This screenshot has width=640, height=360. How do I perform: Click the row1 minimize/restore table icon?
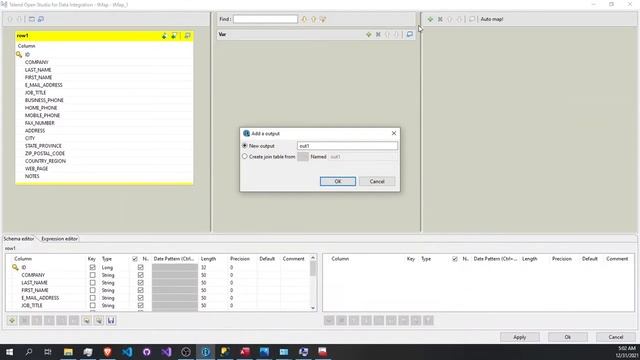coord(187,36)
